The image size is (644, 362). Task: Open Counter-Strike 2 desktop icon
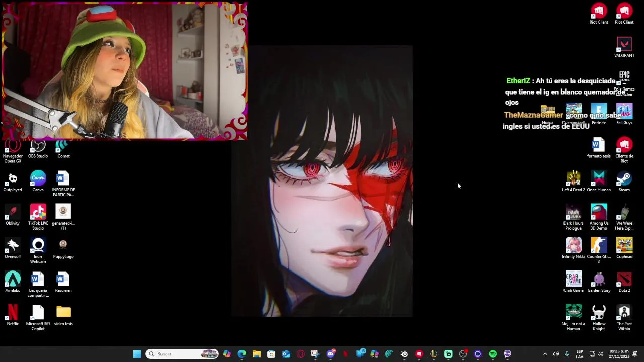(598, 251)
